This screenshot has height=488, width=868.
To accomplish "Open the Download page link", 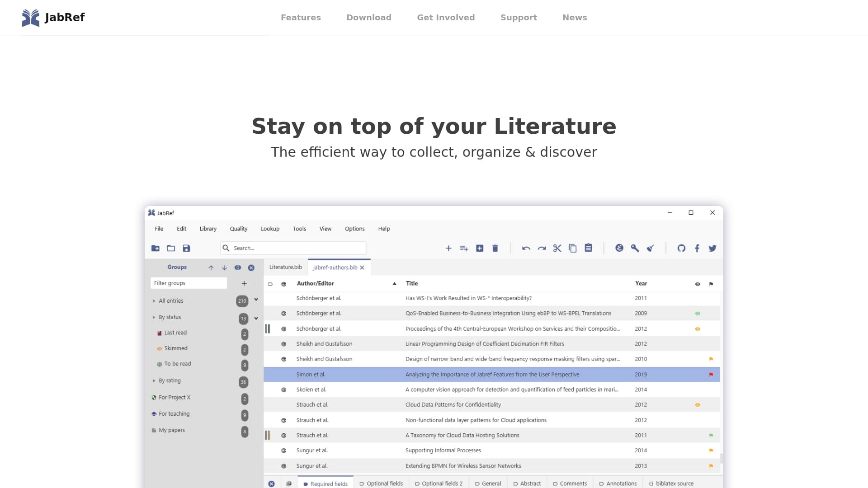I will point(369,18).
